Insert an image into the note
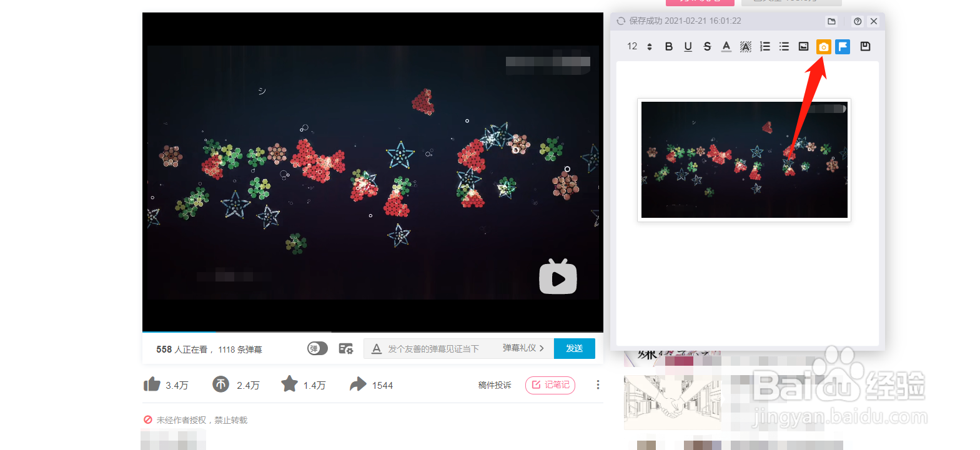Image resolution: width=980 pixels, height=450 pixels. click(x=804, y=47)
